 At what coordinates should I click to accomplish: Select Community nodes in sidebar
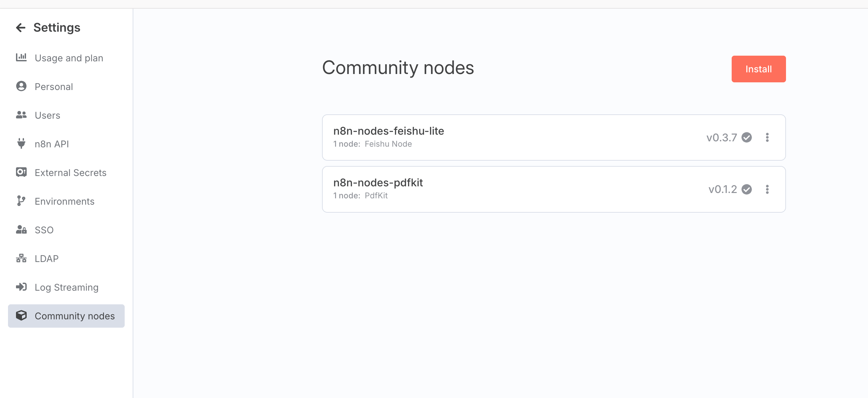(66, 316)
